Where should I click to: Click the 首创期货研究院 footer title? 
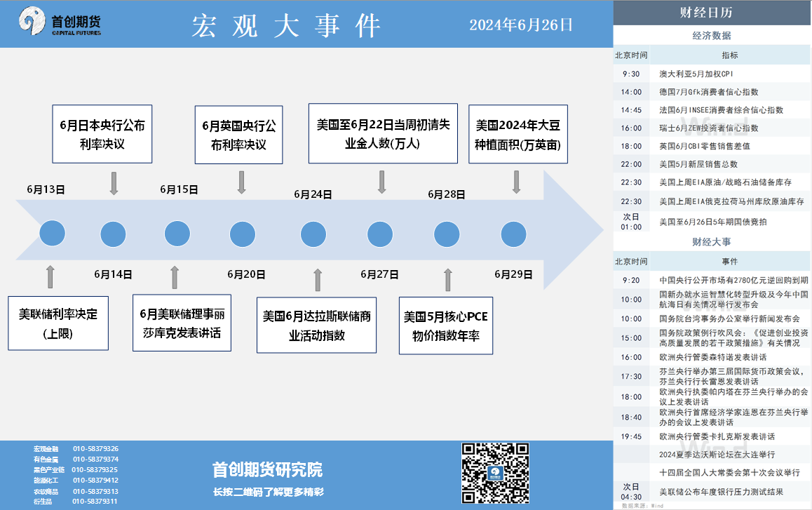click(x=267, y=470)
